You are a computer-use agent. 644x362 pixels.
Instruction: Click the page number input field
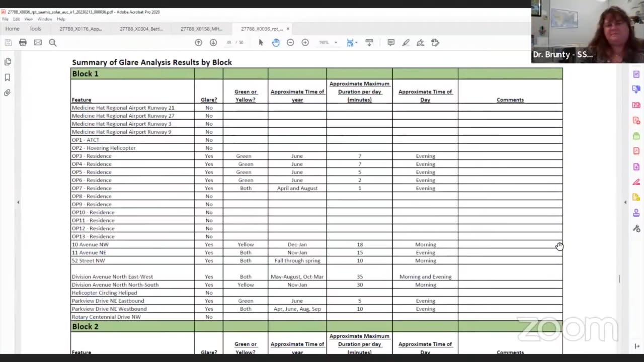click(x=229, y=43)
